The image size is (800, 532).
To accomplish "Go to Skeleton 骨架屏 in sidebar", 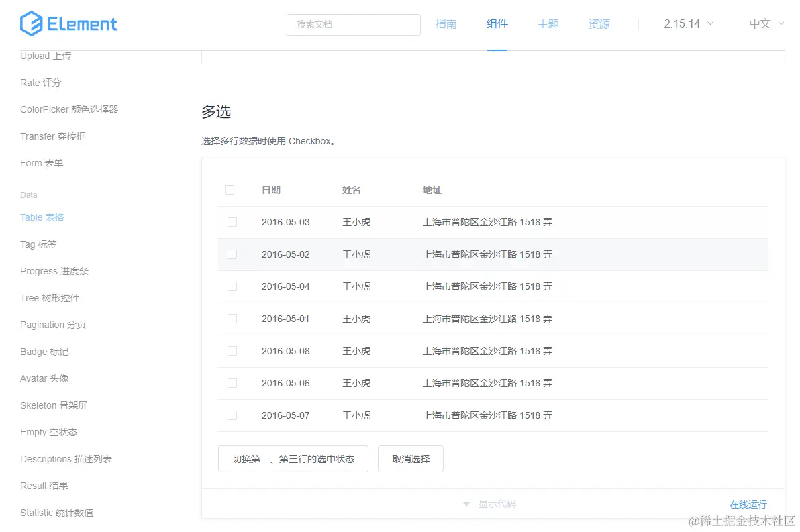I will (54, 405).
